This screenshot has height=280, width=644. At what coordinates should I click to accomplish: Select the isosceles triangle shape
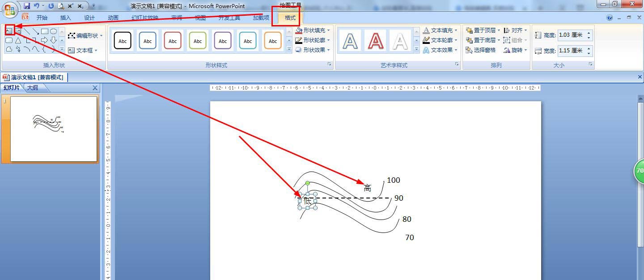tap(18, 40)
